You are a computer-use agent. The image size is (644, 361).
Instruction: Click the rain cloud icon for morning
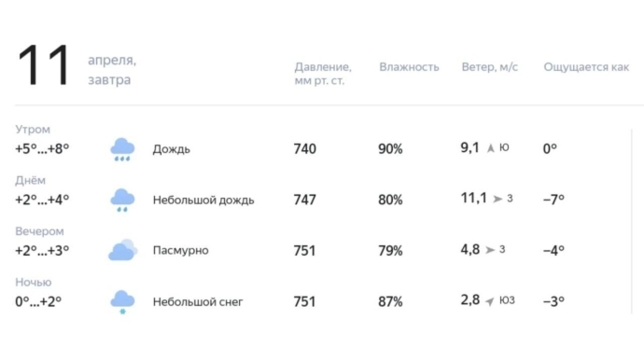point(122,149)
